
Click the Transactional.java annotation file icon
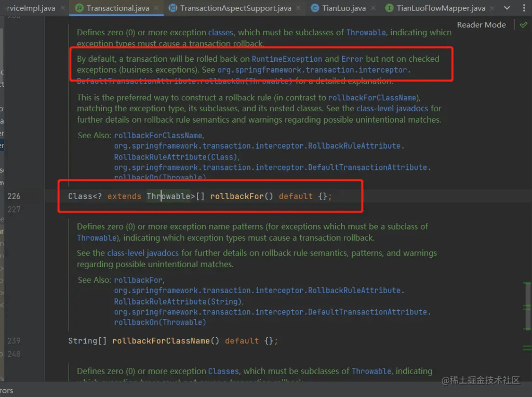(79, 8)
